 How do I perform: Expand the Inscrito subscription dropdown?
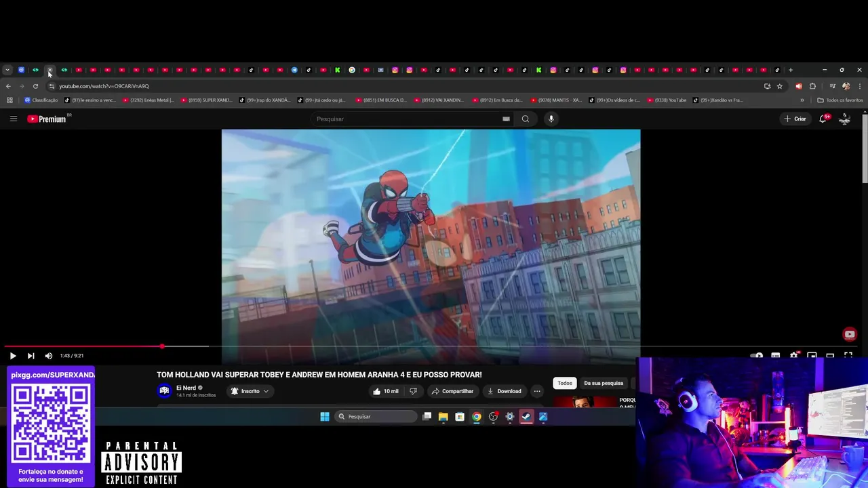click(x=250, y=391)
